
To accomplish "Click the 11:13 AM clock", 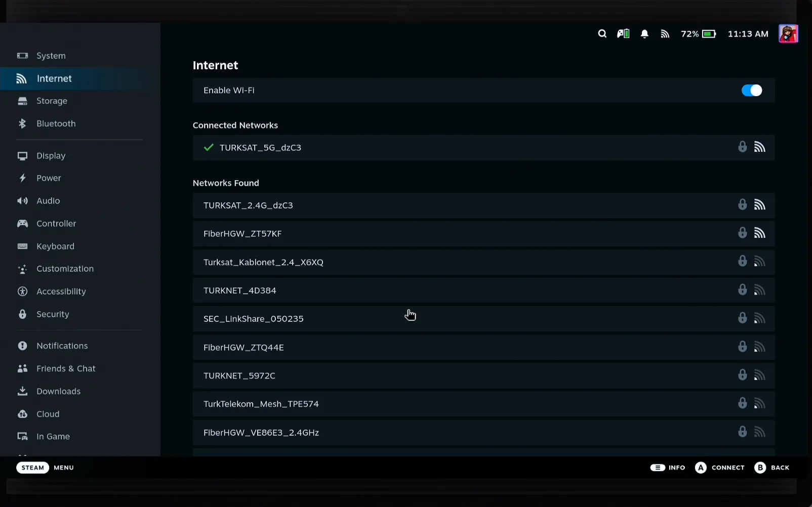I will tap(748, 34).
